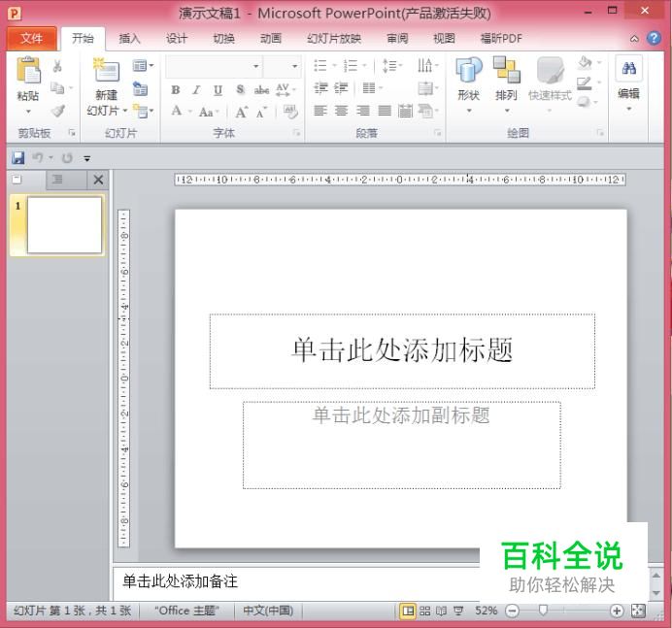The height and width of the screenshot is (628, 672).
Task: Open the Paragraph dialog launcher
Action: tap(438, 133)
